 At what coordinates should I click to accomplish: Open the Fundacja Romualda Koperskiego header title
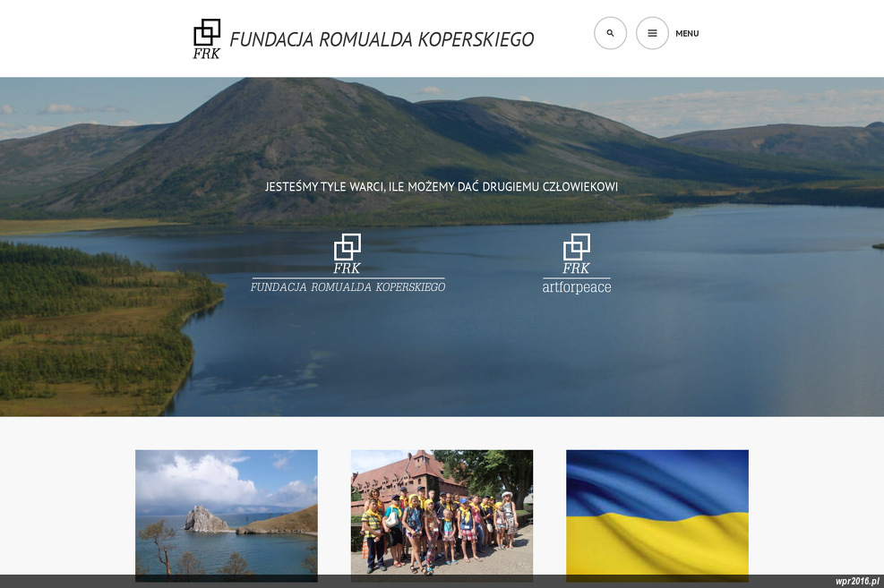tap(382, 39)
